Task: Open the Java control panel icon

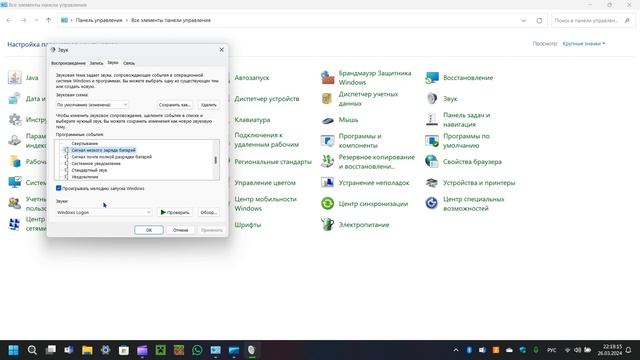Action: 15,78
